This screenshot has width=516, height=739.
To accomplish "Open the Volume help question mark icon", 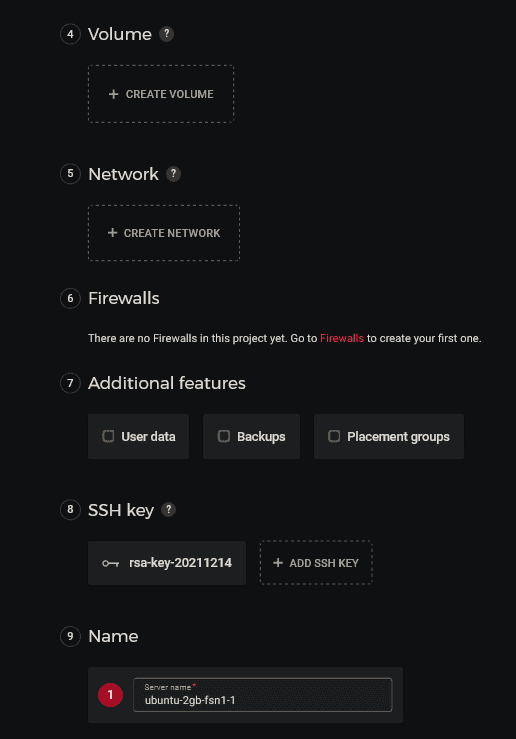I will (x=166, y=34).
